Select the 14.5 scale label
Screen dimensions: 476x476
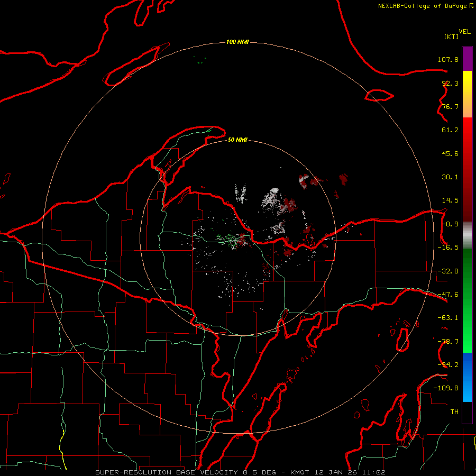tap(450, 200)
